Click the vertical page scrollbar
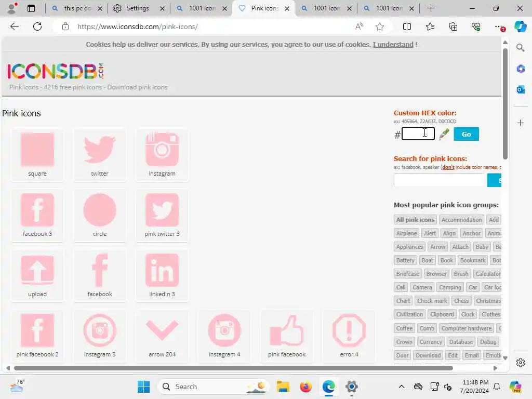This screenshot has height=399, width=532. point(505,103)
